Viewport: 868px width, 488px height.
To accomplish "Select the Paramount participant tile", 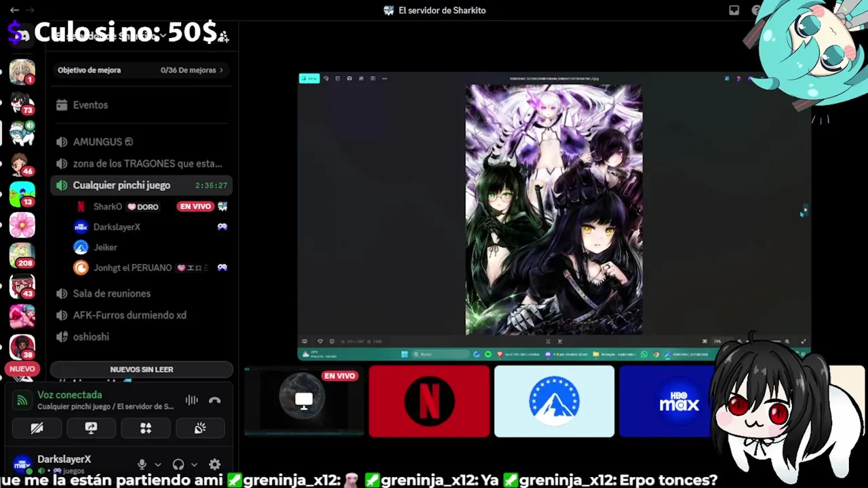I will tap(554, 401).
